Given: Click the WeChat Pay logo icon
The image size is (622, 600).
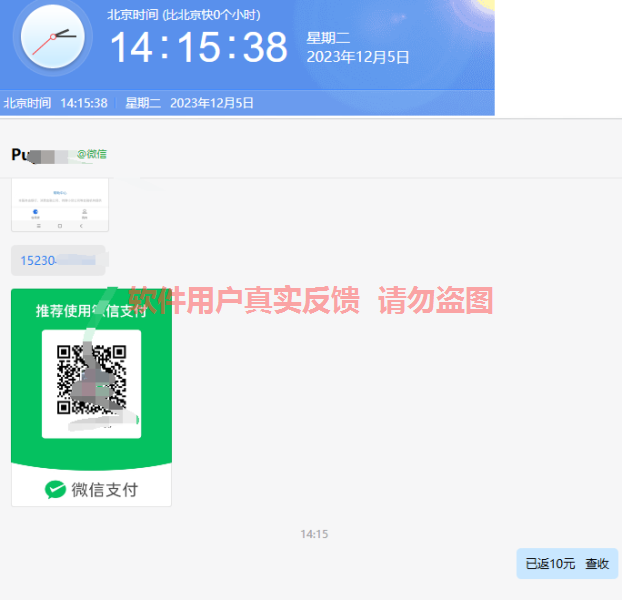Looking at the screenshot, I should (x=55, y=490).
